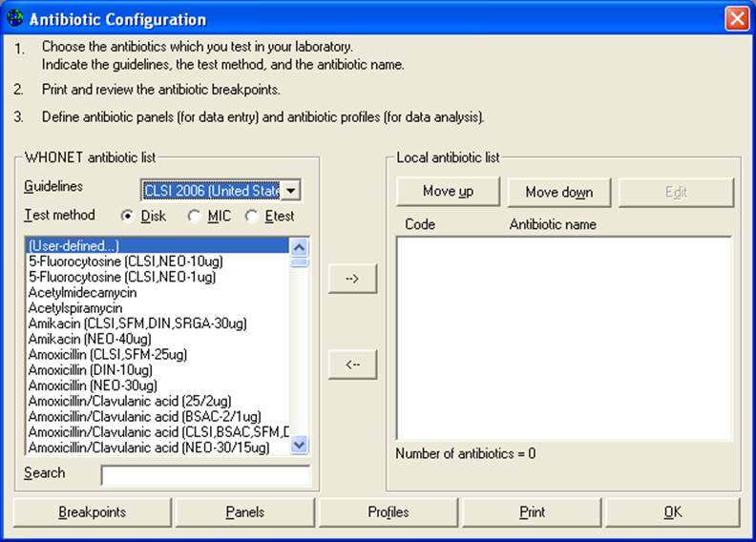Click the Antibiotic name column header

(553, 224)
